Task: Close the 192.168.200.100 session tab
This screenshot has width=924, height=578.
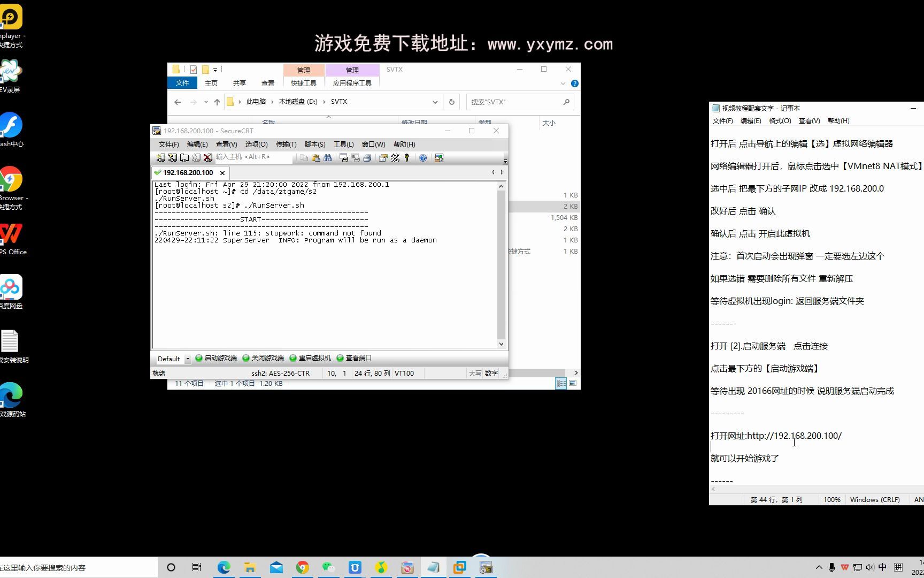Action: point(222,173)
